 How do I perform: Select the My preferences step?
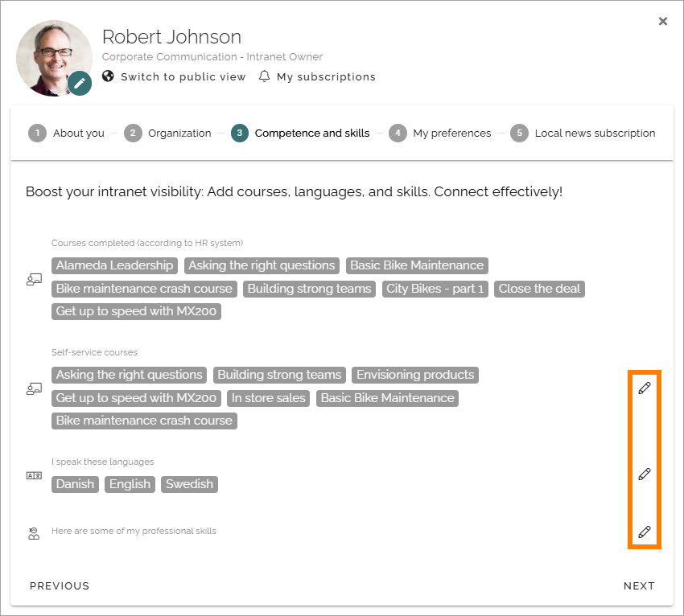439,133
